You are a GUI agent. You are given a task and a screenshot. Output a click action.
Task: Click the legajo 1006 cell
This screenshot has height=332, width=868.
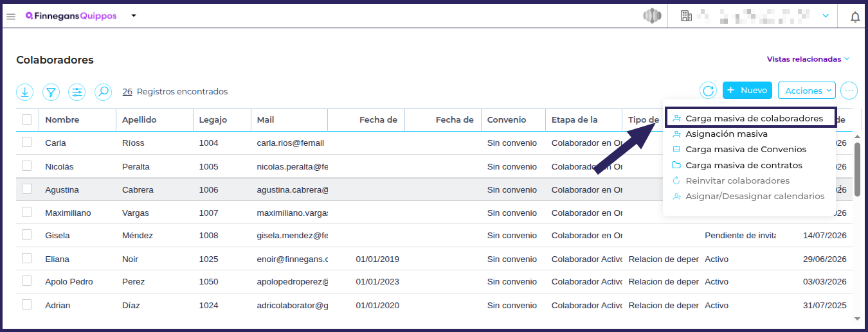click(x=209, y=189)
